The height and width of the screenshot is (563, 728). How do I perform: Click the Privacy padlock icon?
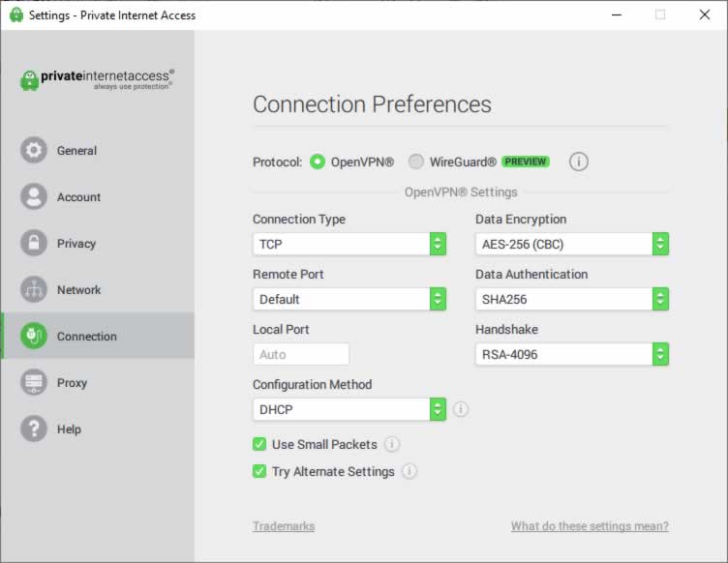34,243
